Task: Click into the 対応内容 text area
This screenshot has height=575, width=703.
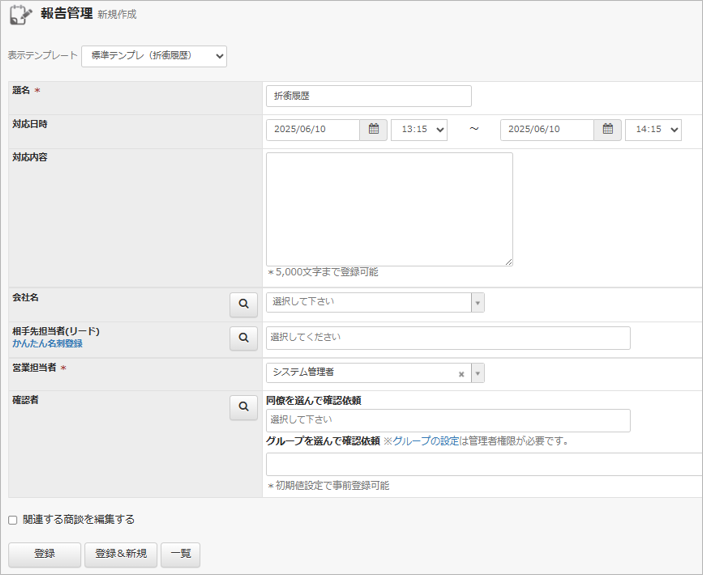Action: (389, 208)
